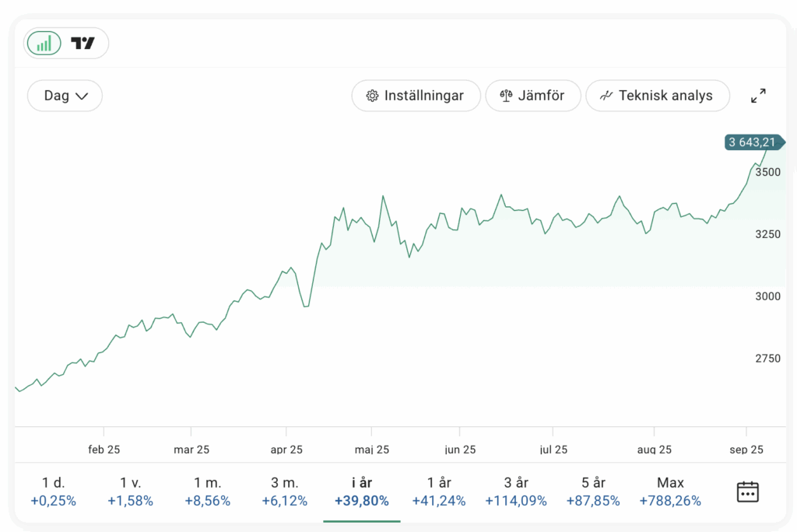Select the 1 m. time period
This screenshot has height=532, width=797.
pos(208,492)
